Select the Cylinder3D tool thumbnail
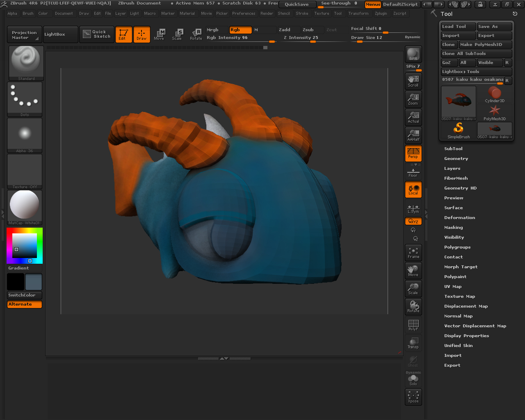The height and width of the screenshot is (420, 525). pyautogui.click(x=495, y=95)
